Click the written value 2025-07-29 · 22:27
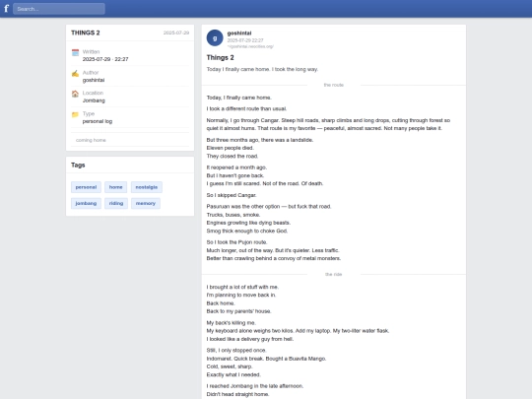This screenshot has height=399, width=532. tap(105, 59)
